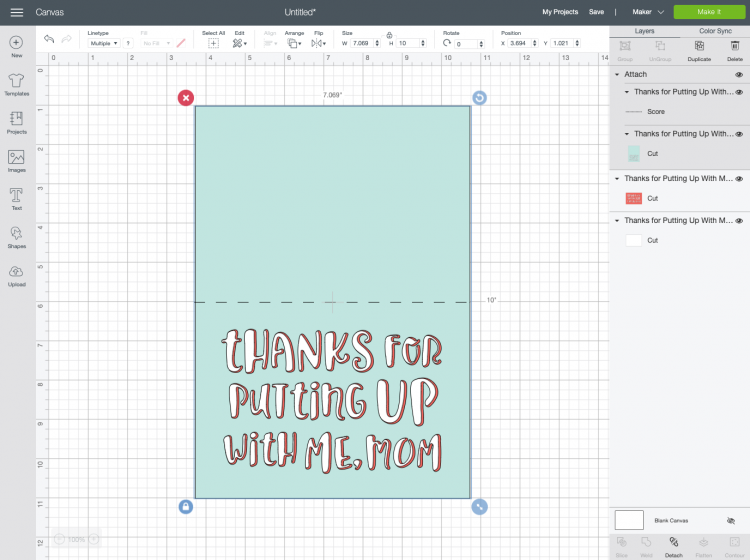750x560 pixels.
Task: Collapse the layer group with white Cut
Action: pos(617,220)
